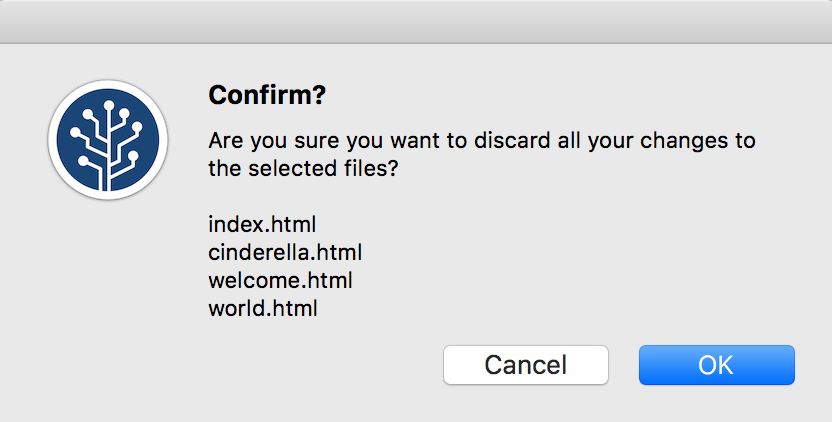832x422 pixels.
Task: Confirm discard with the OK button
Action: (x=716, y=365)
